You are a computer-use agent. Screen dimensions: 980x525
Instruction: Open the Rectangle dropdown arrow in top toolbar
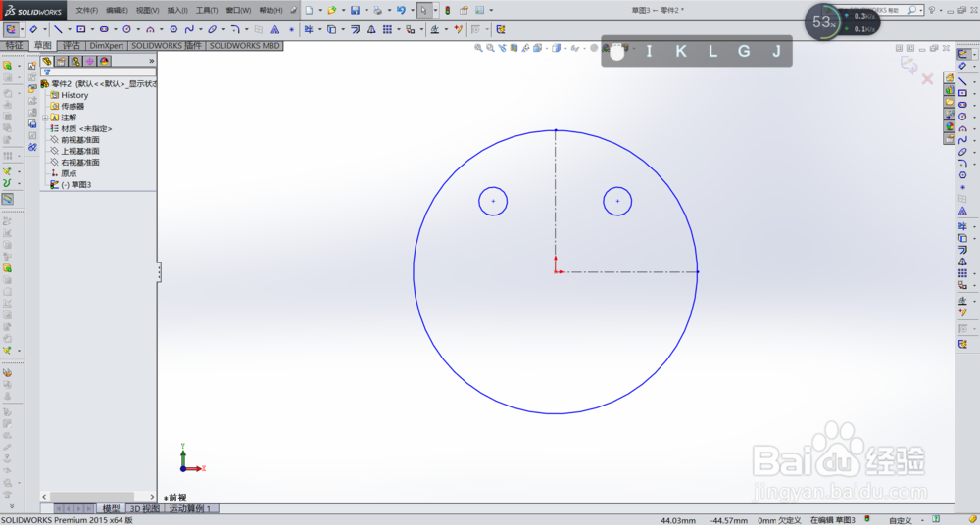[92, 29]
